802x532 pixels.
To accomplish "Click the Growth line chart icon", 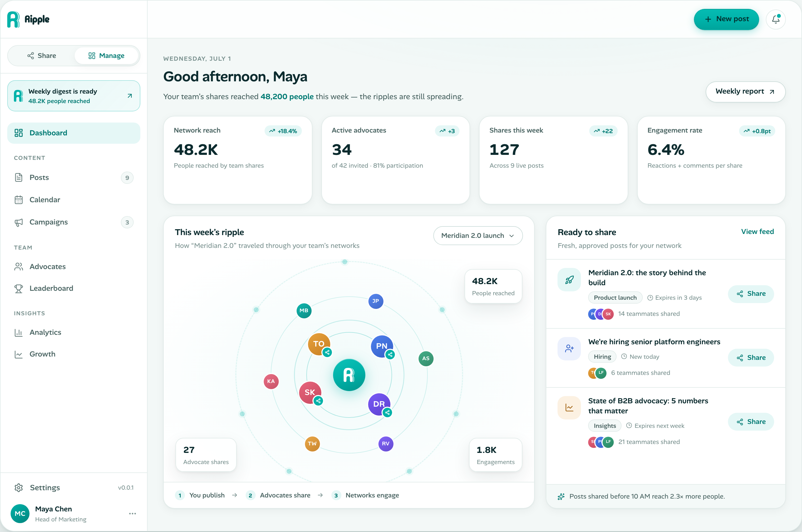I will point(19,355).
